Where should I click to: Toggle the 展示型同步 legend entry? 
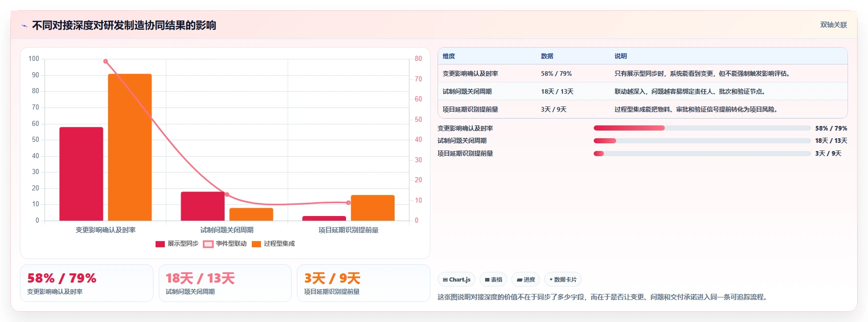click(177, 244)
